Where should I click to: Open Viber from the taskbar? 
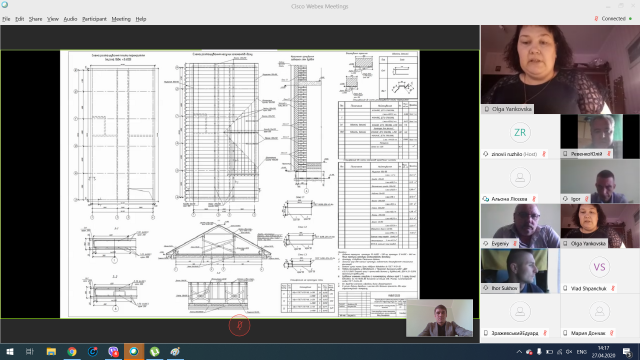pyautogui.click(x=113, y=351)
